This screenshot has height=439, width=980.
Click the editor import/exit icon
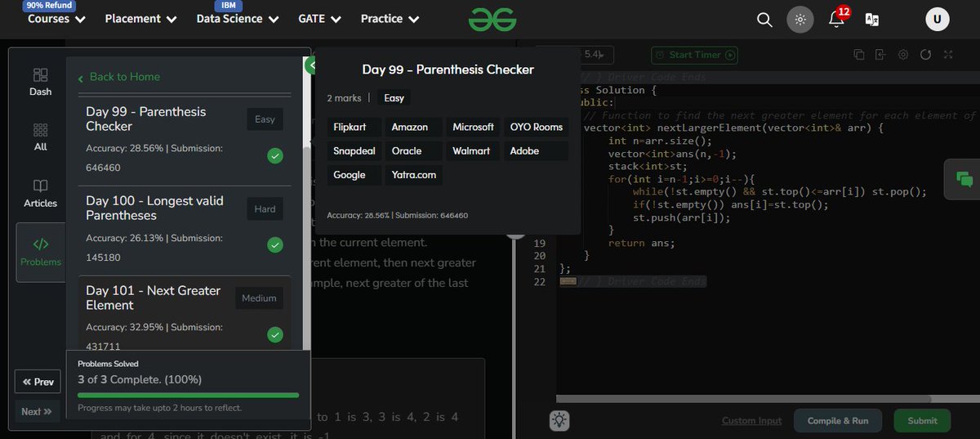pyautogui.click(x=880, y=55)
